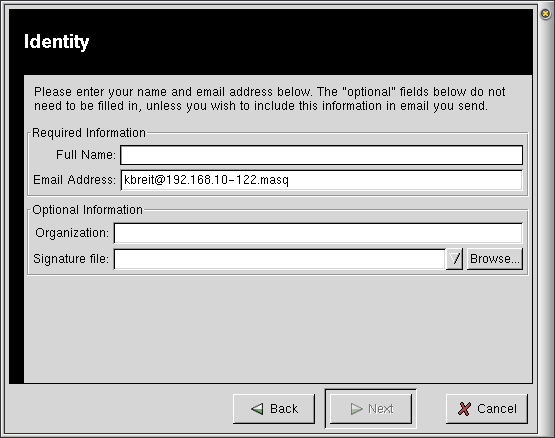Click the right-arrow icon on Next
The image size is (555, 438).
pos(356,409)
